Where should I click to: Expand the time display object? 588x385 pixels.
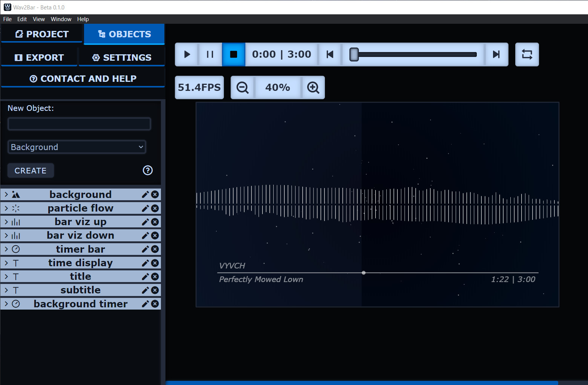coord(6,263)
